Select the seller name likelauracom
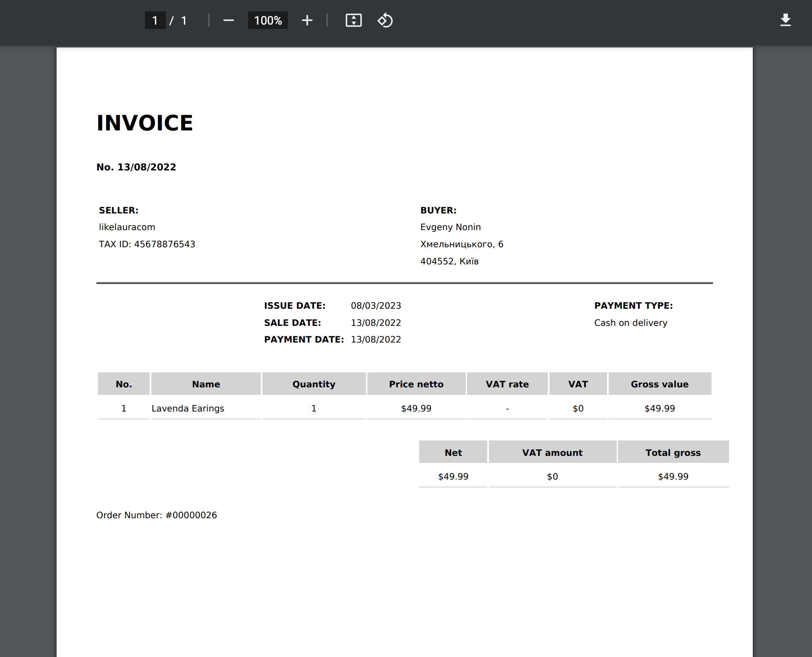The image size is (812, 657). [x=127, y=227]
